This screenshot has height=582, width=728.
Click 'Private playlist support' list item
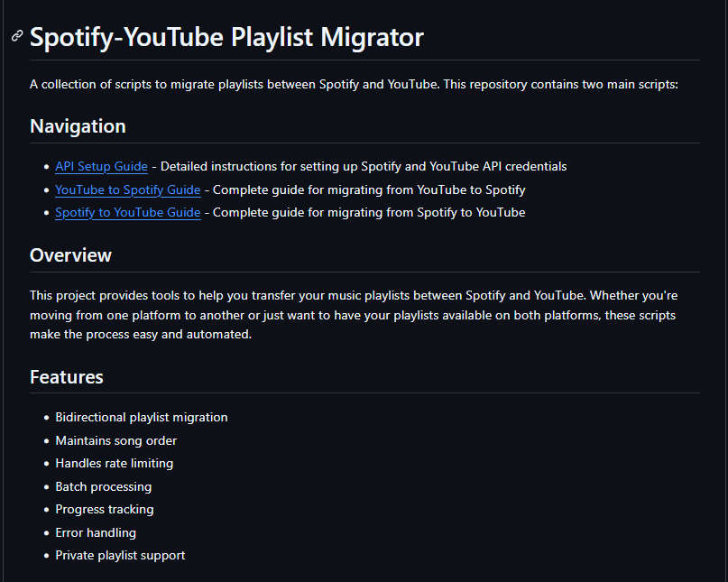[x=120, y=555]
